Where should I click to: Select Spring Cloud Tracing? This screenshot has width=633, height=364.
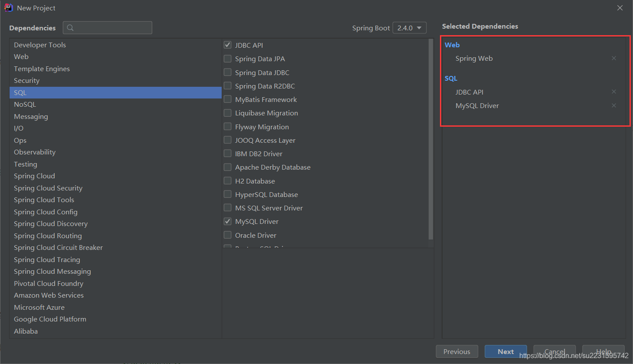pos(115,259)
